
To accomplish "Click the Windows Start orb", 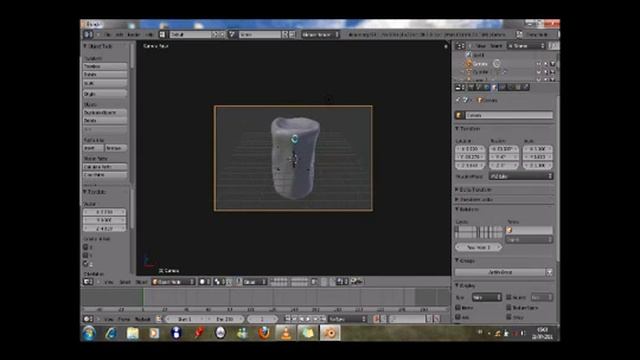I will coord(89,333).
